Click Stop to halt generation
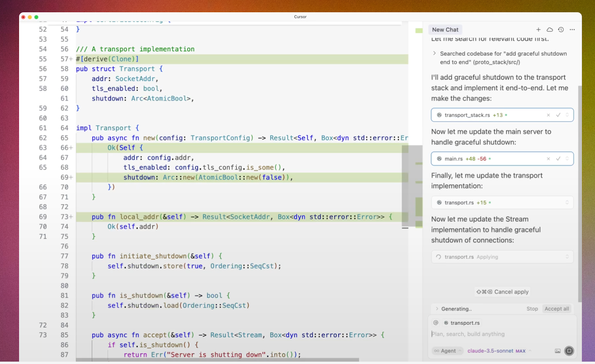Image resolution: width=595 pixels, height=364 pixels. click(x=532, y=309)
